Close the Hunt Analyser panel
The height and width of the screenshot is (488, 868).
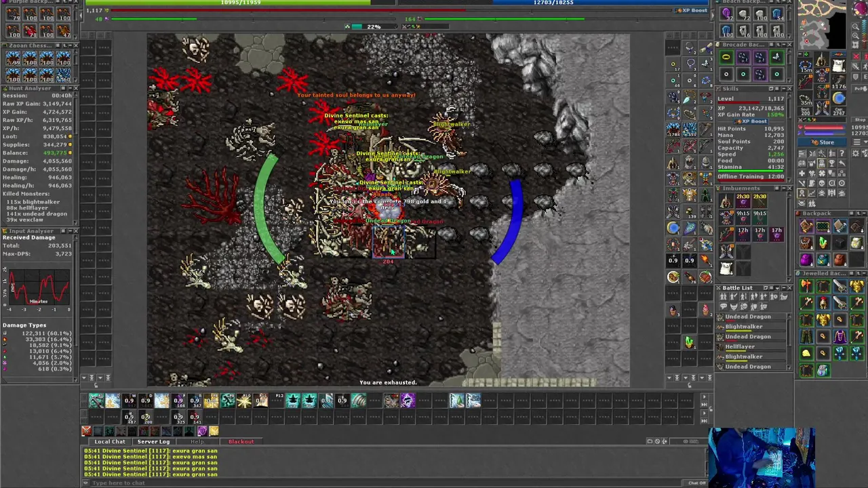pos(75,89)
